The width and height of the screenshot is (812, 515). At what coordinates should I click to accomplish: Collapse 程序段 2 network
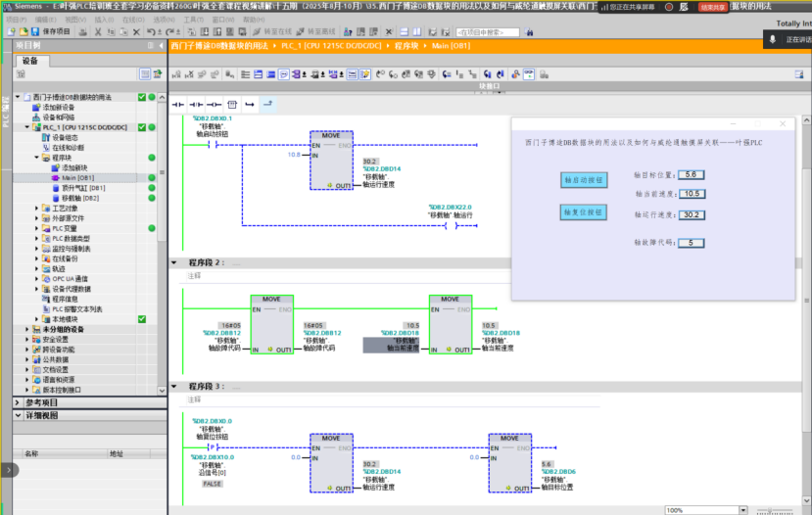(x=174, y=262)
